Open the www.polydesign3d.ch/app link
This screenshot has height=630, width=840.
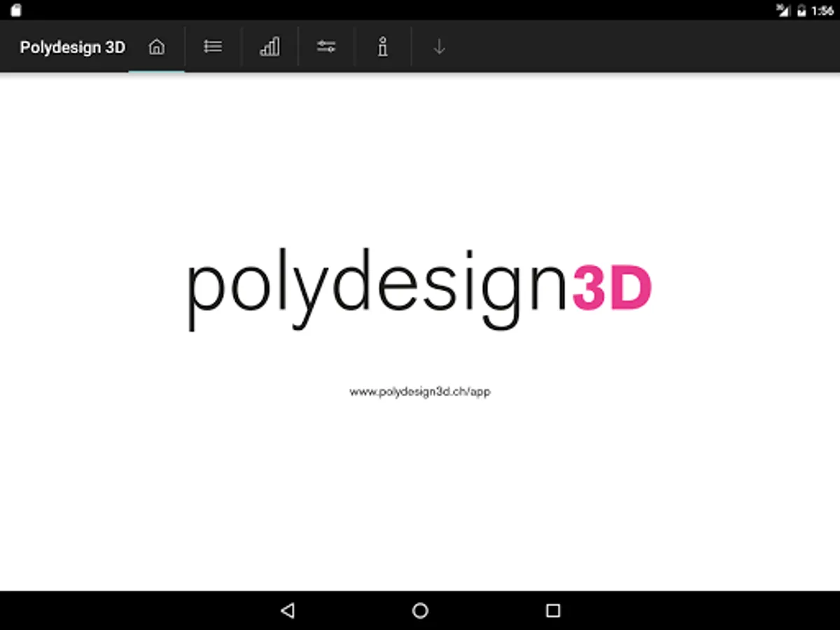tap(420, 392)
